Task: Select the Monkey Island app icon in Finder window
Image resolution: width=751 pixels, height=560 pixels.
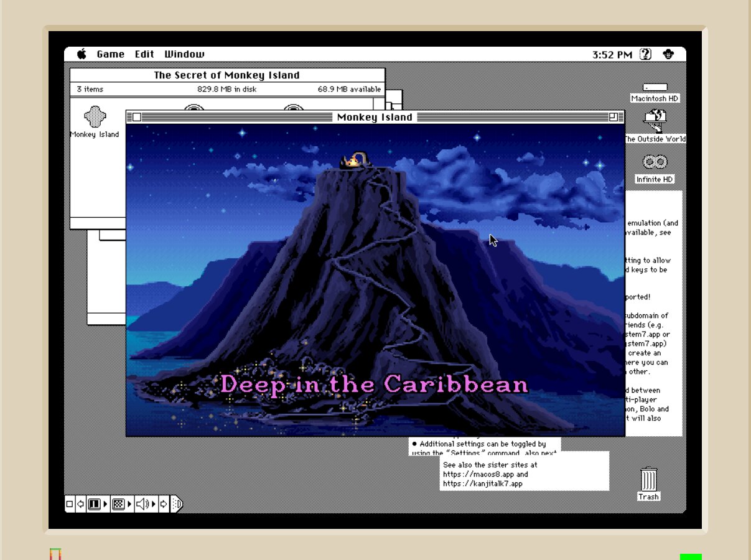Action: [95, 116]
